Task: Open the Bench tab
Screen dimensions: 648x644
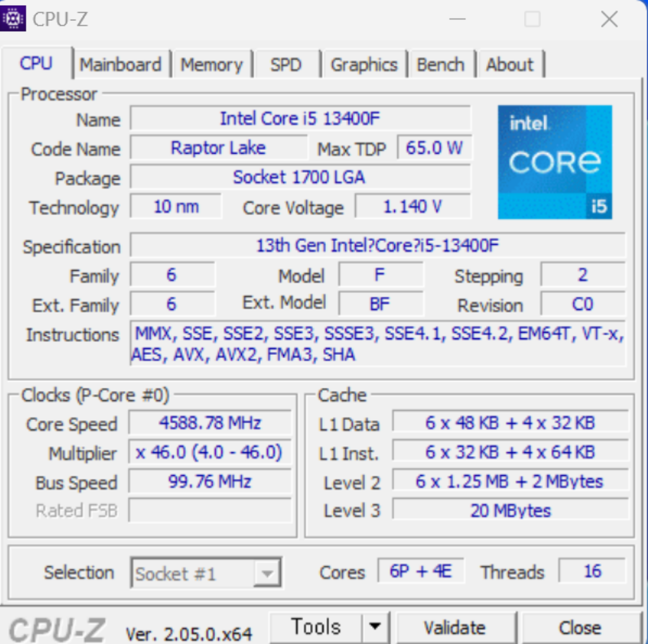Action: point(440,65)
